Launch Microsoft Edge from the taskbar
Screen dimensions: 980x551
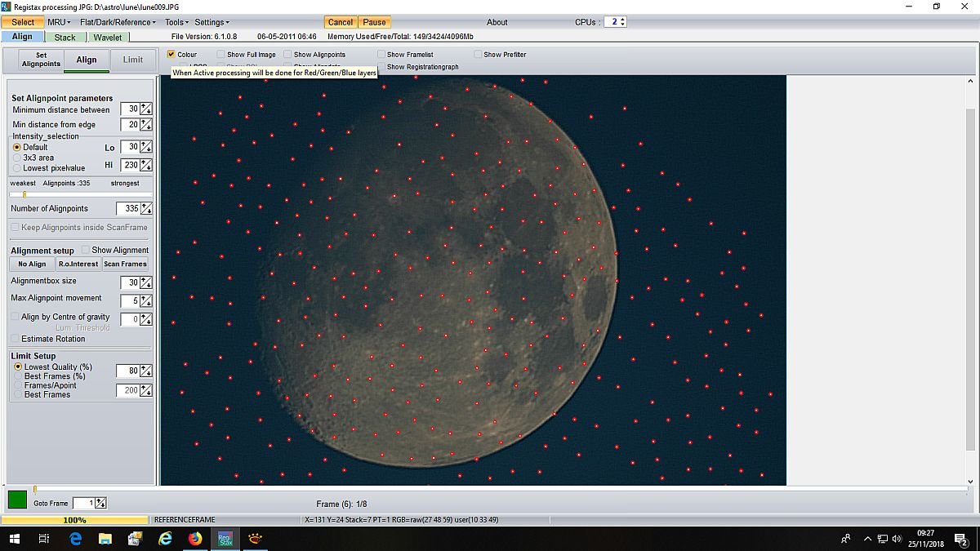(75, 539)
